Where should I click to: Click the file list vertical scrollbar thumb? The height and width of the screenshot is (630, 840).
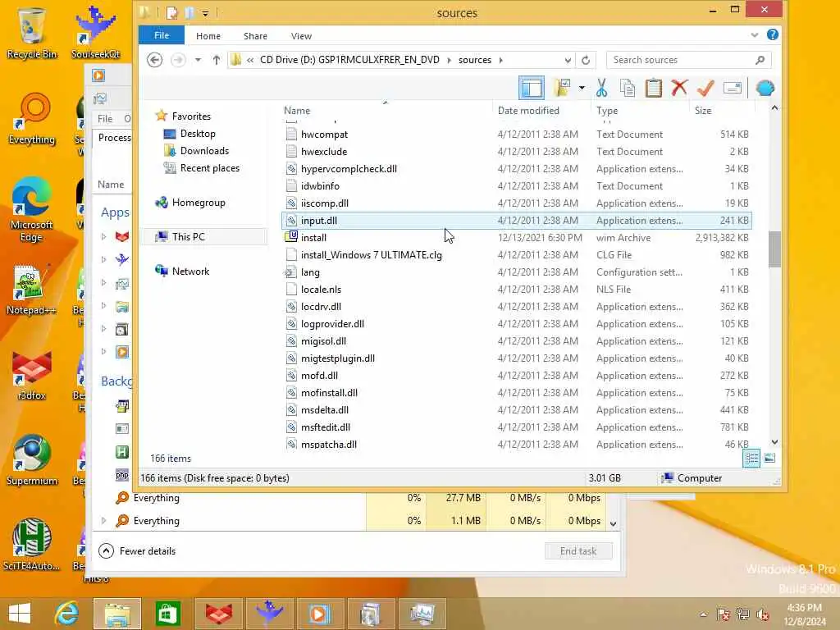point(774,249)
